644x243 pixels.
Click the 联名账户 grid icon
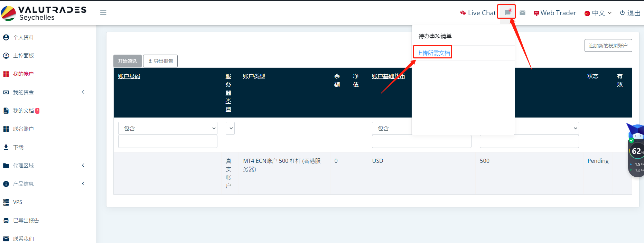click(6, 129)
